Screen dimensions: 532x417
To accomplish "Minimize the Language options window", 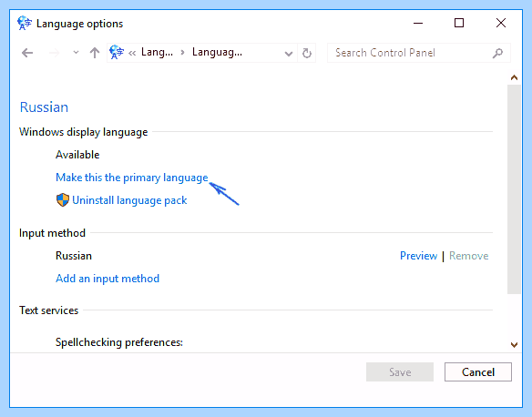I will (418, 24).
